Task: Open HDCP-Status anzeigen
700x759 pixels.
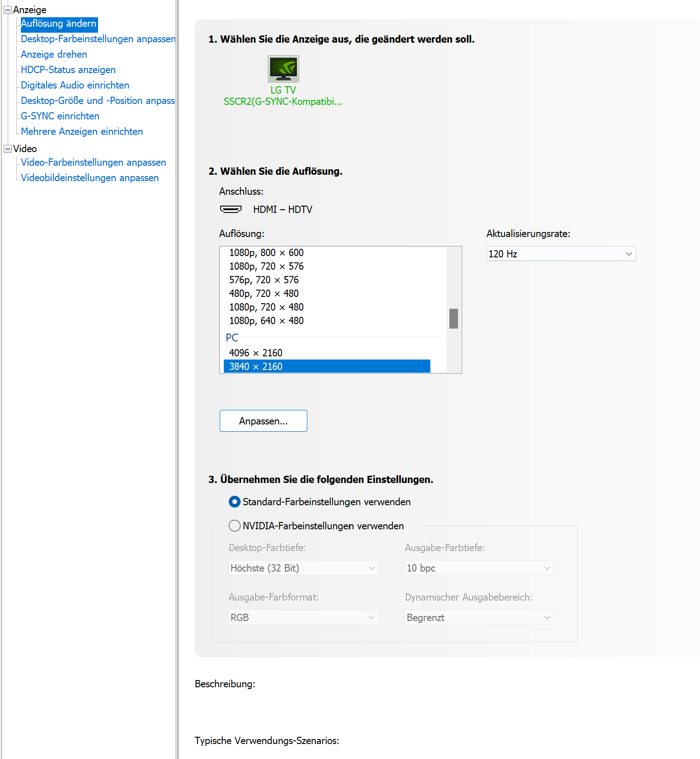Action: (68, 70)
